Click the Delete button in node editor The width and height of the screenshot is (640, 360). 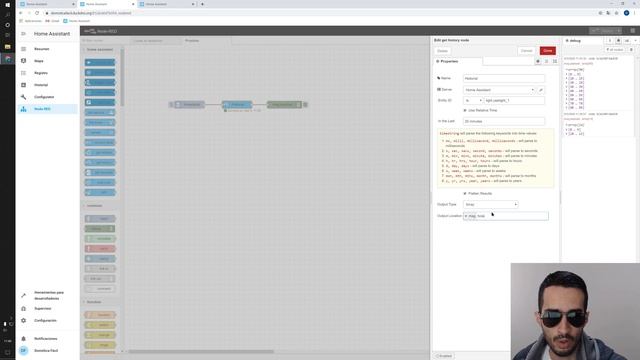pos(442,51)
